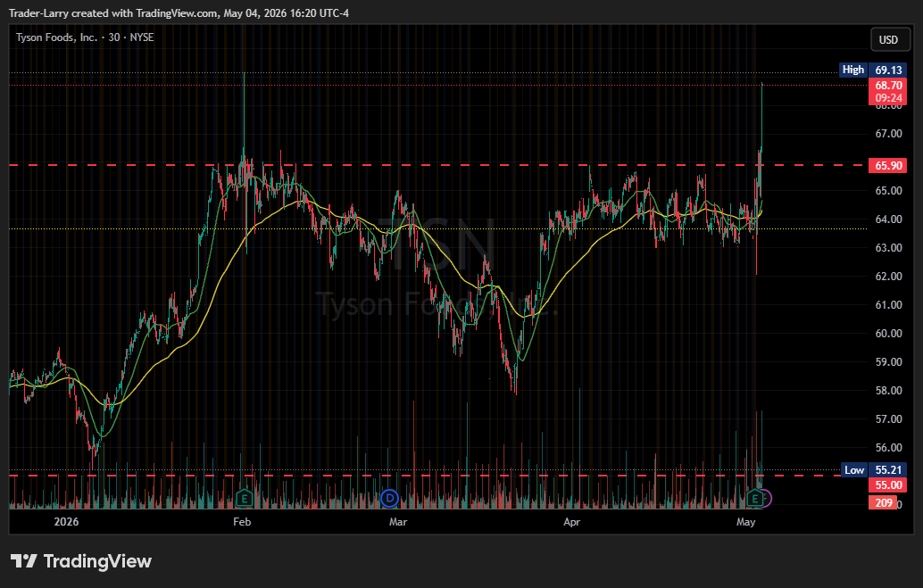The width and height of the screenshot is (923, 588).
Task: Click the 56.00 price axis value
Action: tap(889, 447)
